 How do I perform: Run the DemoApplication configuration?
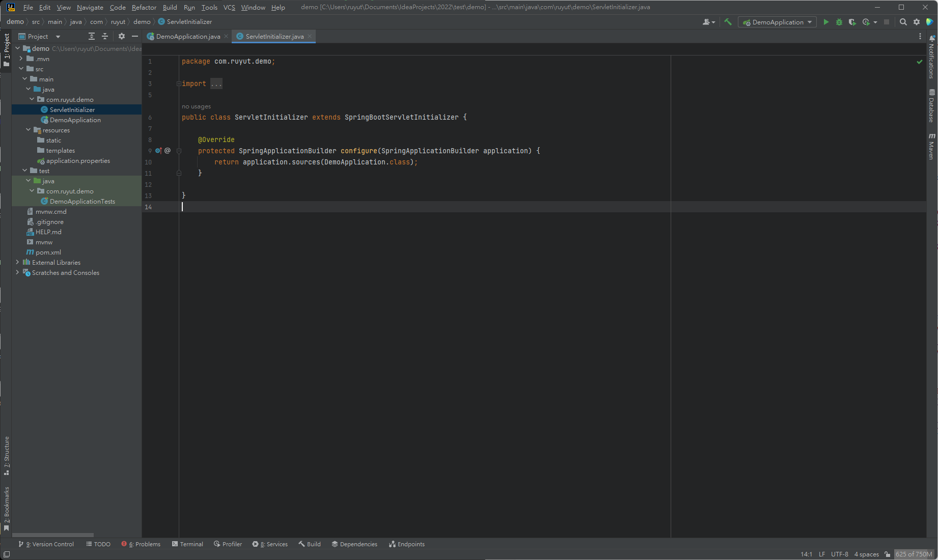pos(826,22)
